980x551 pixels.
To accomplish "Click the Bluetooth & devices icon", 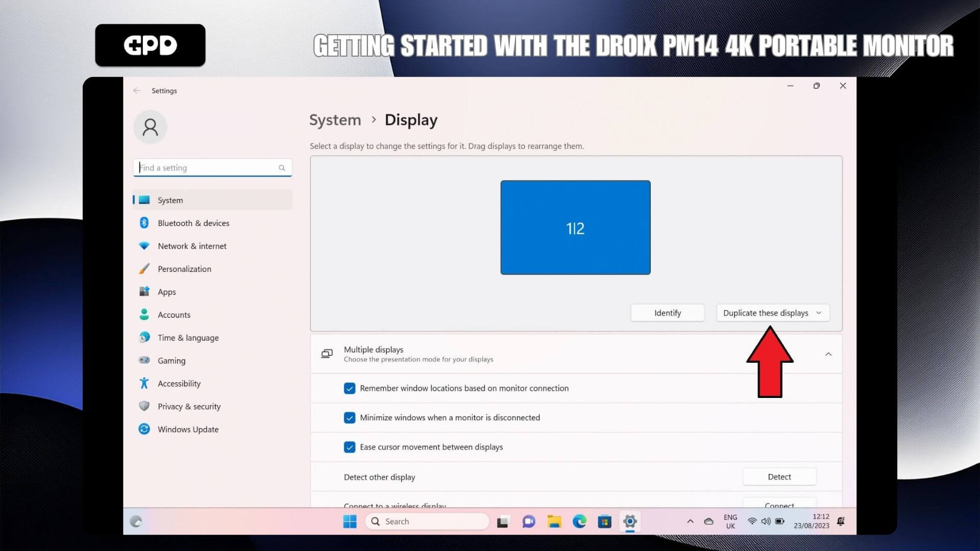I will tap(144, 223).
